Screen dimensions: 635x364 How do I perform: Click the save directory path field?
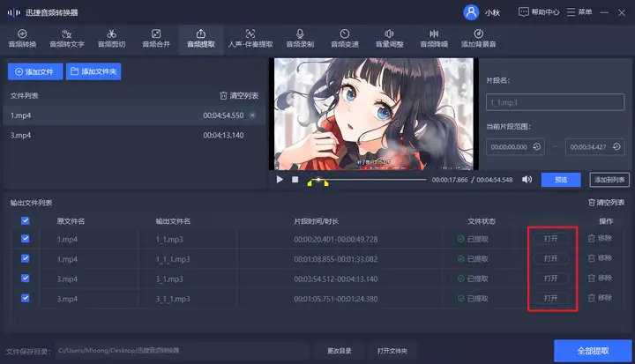pos(183,351)
